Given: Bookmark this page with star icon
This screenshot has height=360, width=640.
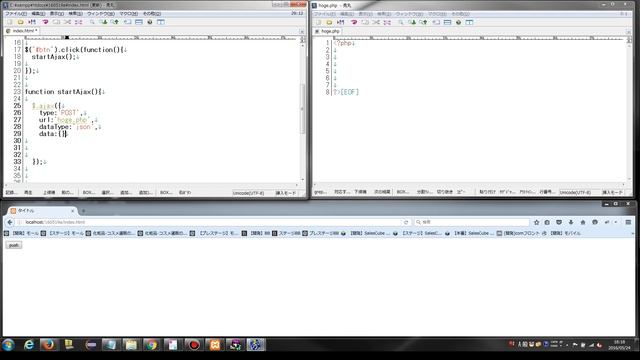Looking at the screenshot, I should 536,222.
